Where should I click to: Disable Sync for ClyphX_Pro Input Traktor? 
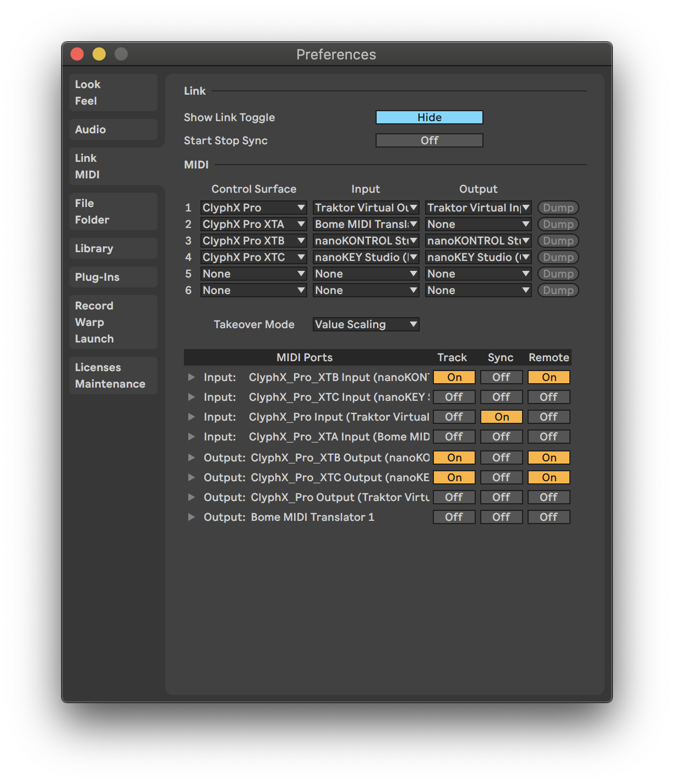[501, 417]
